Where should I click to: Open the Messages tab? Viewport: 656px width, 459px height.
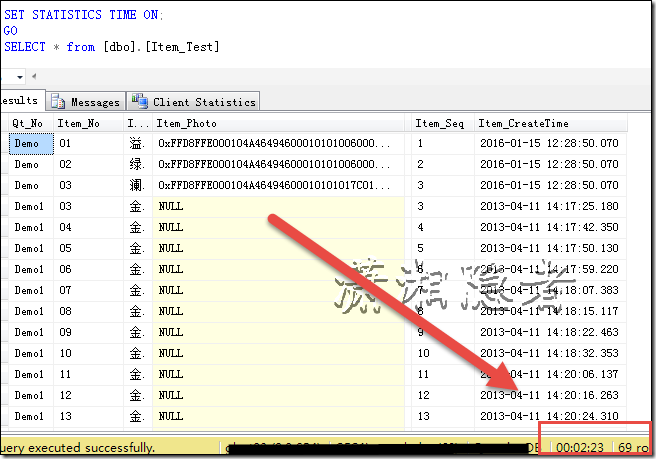pyautogui.click(x=95, y=102)
